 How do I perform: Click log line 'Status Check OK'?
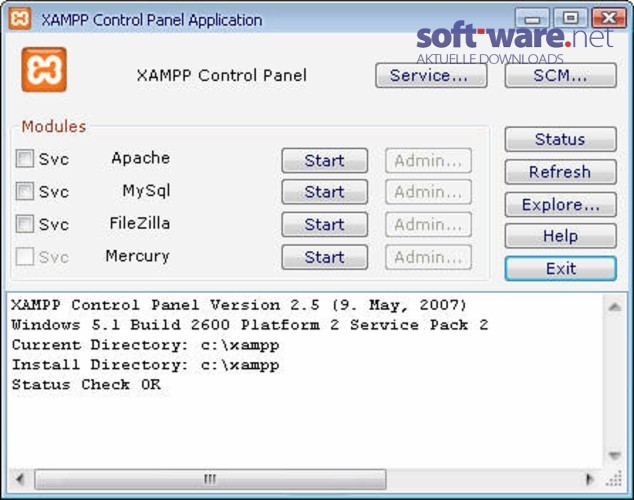point(86,384)
